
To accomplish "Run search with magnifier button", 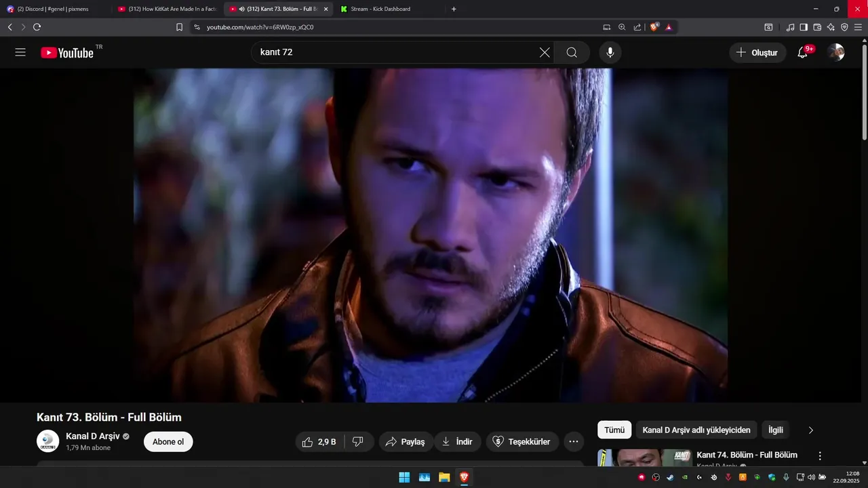I will 572,52.
